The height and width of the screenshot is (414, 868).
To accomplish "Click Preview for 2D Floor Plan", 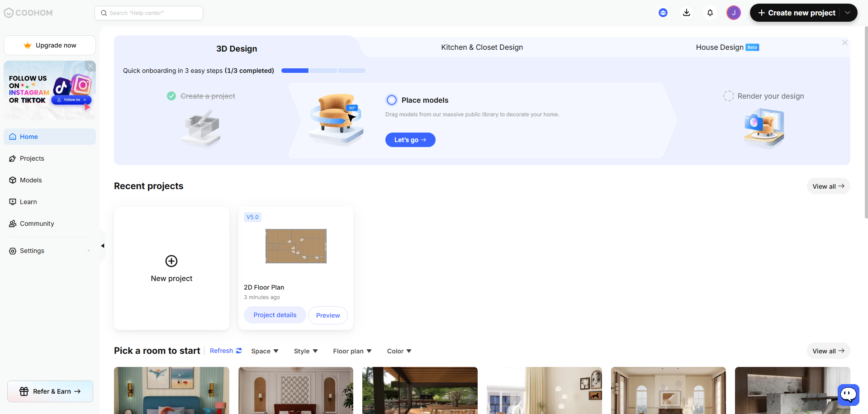I will click(x=328, y=315).
